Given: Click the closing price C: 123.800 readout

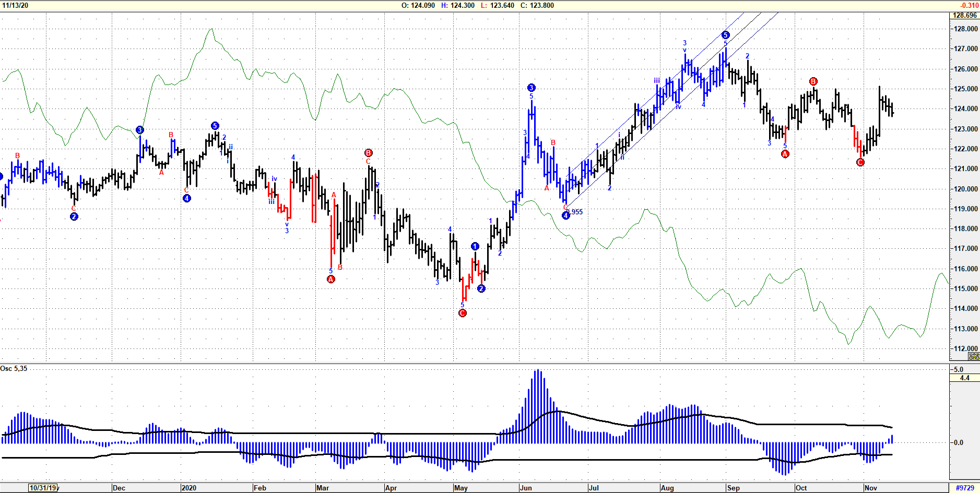Looking at the screenshot, I should [537, 5].
